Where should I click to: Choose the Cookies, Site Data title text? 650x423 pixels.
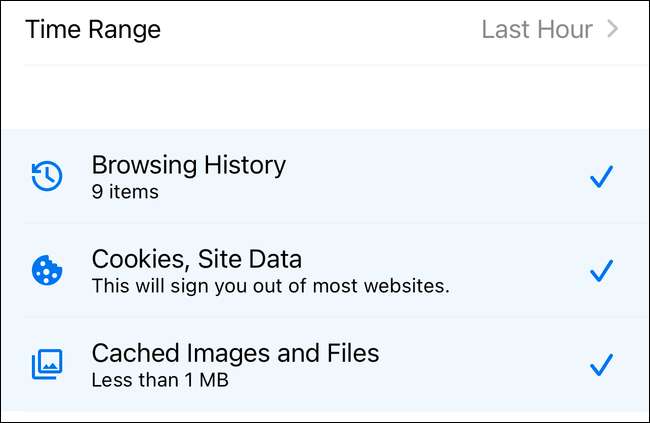pos(196,259)
